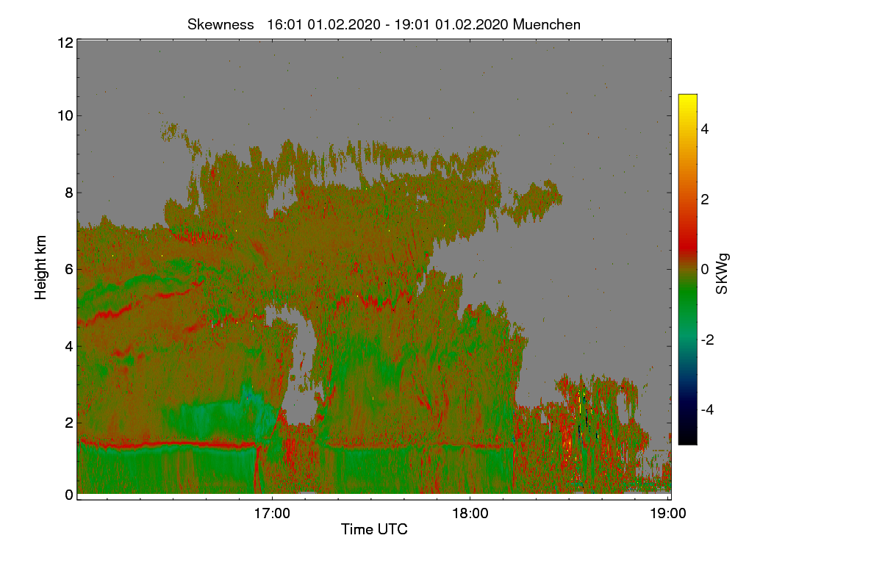882x588 pixels.
Task: Click the height axis '4' tick label
Action: coord(68,345)
